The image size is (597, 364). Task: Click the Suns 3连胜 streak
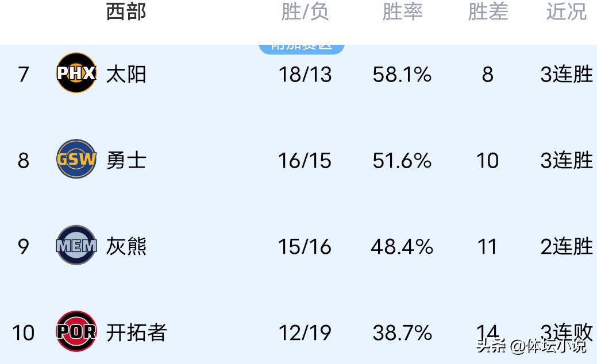[566, 75]
